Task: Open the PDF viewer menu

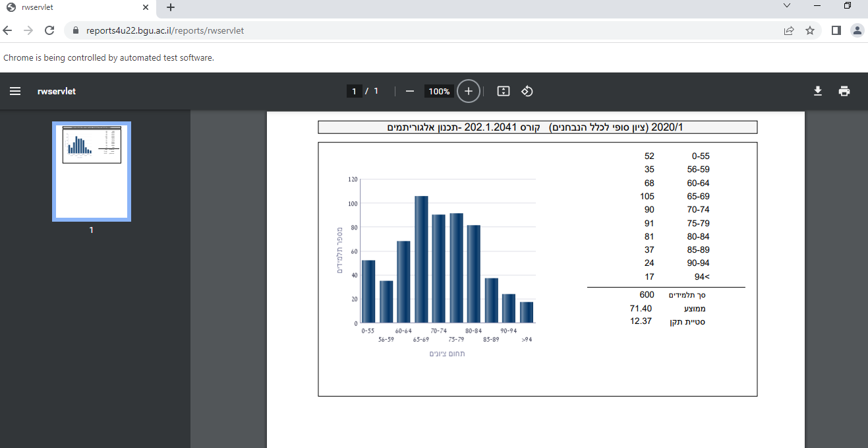Action: [x=14, y=91]
